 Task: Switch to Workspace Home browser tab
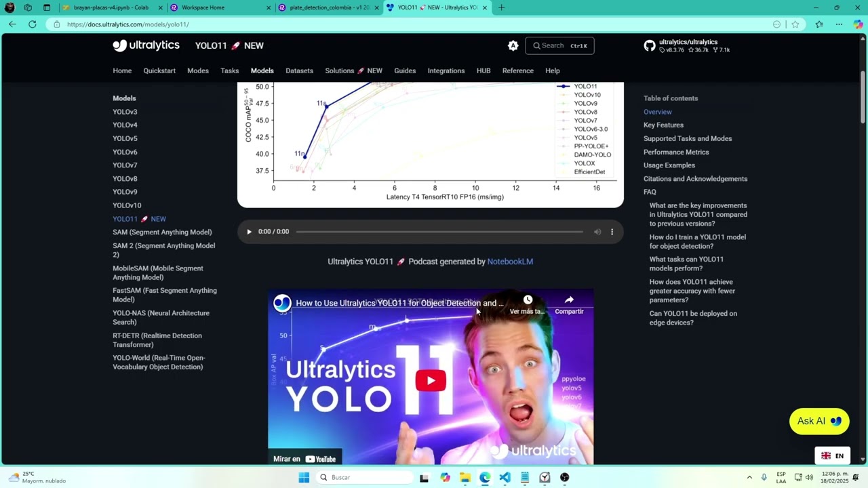coord(220,7)
